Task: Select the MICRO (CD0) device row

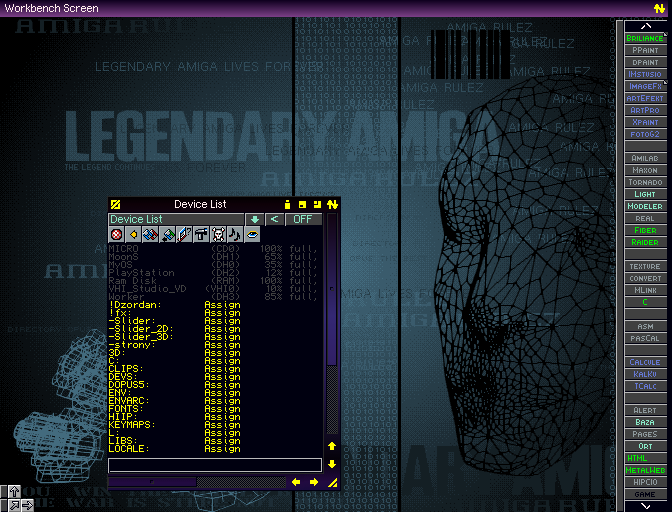Action: (x=215, y=249)
